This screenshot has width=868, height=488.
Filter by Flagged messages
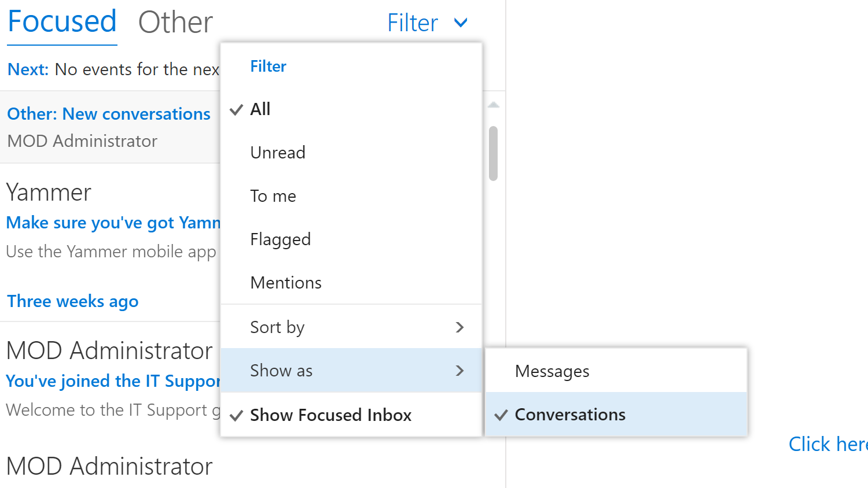click(x=351, y=239)
